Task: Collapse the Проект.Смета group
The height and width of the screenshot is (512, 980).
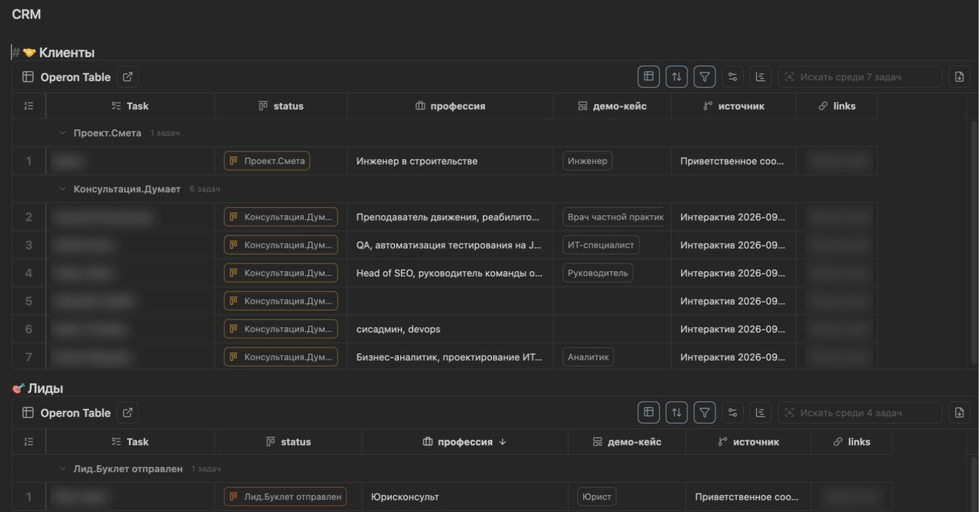Action: (62, 133)
